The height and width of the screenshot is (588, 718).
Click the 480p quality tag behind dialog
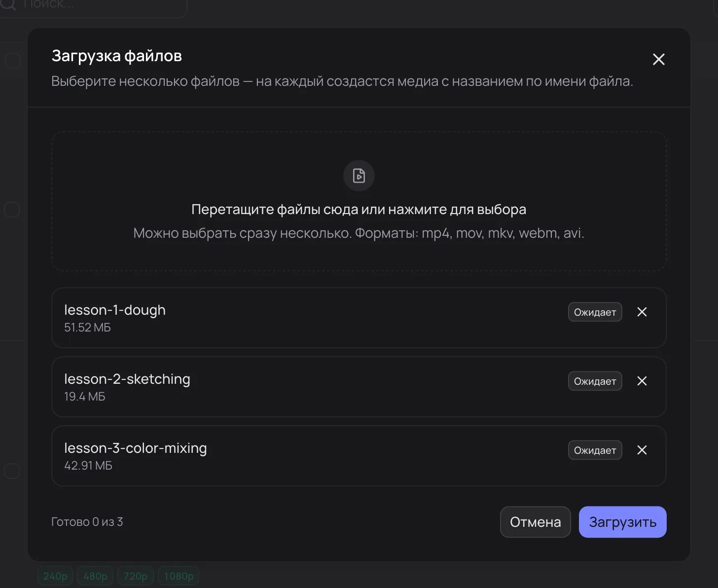(x=96, y=576)
